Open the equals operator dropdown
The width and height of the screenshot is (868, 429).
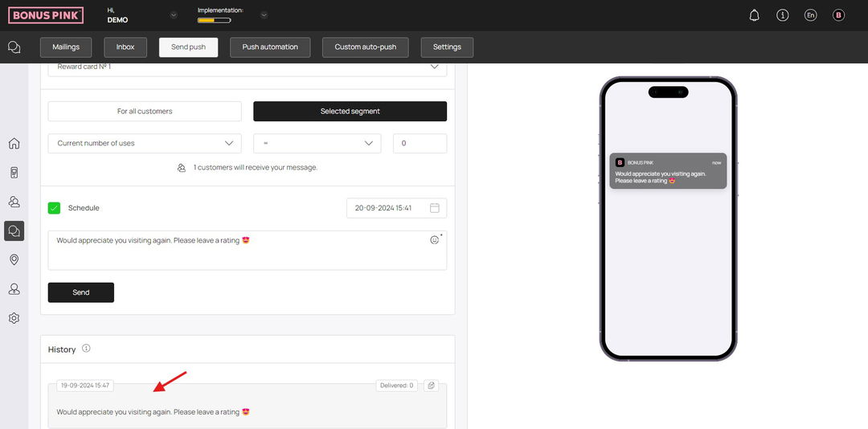[x=317, y=143]
